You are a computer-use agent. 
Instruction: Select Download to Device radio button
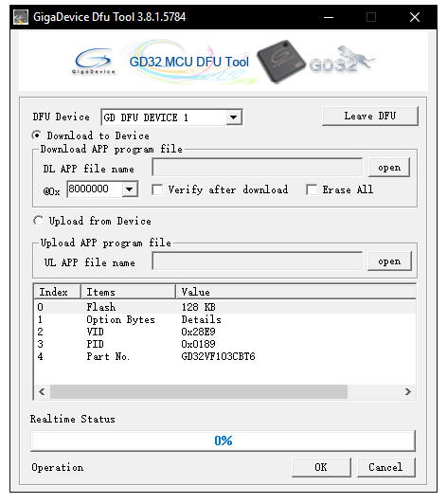pos(37,135)
